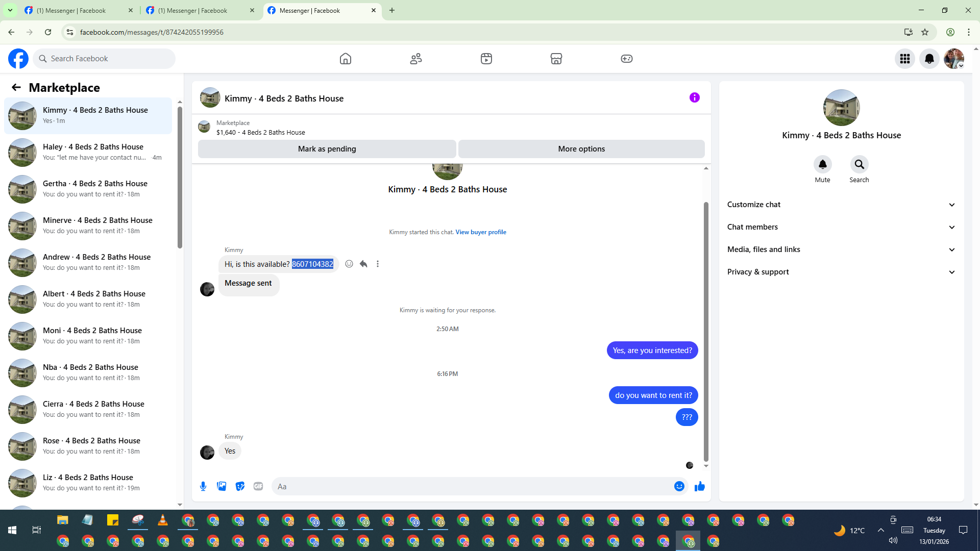Open the sticker picker icon

[x=240, y=486]
